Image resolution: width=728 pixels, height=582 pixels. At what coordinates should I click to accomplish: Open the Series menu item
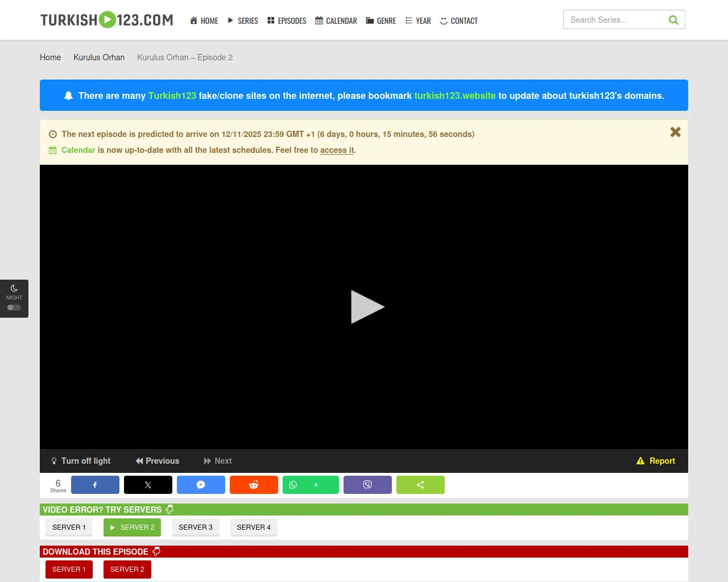(243, 20)
